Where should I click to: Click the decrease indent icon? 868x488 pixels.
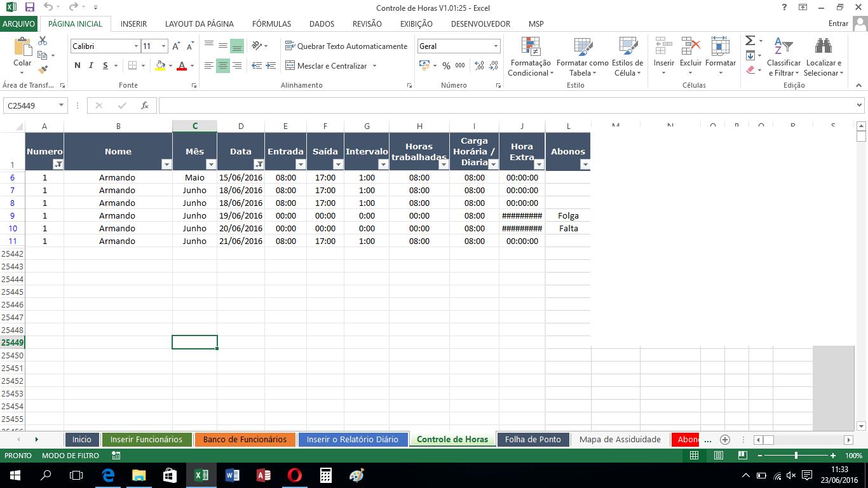(257, 65)
